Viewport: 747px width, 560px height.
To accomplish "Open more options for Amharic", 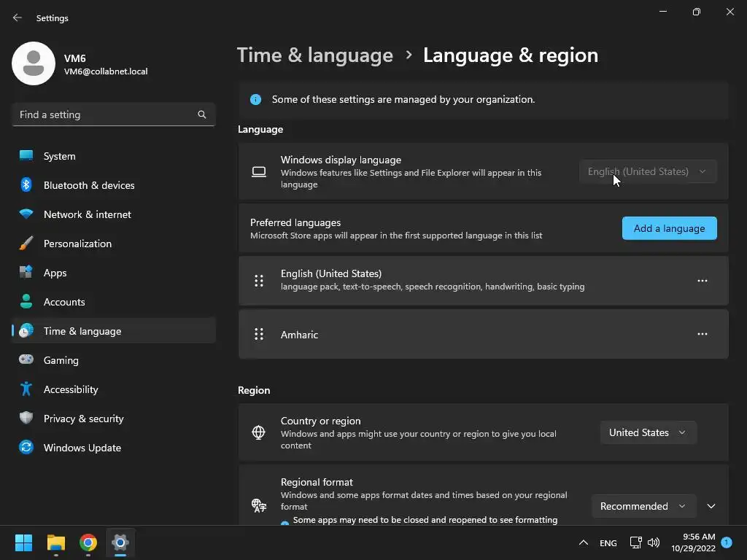I will [703, 334].
